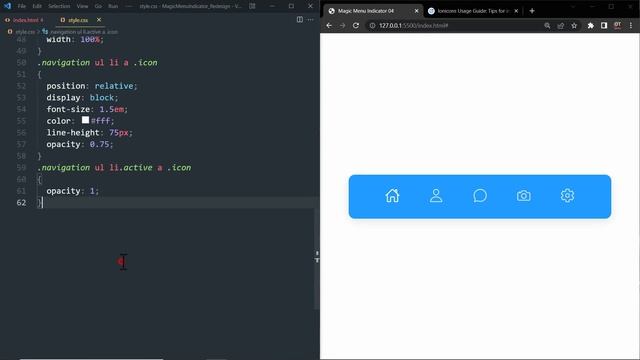View site information icon in address bar

372,25
